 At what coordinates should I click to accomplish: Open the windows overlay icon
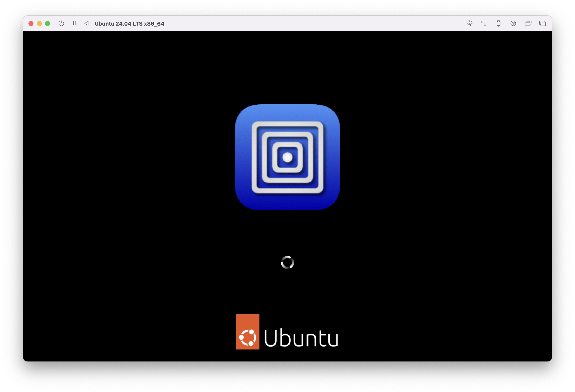pyautogui.click(x=542, y=24)
